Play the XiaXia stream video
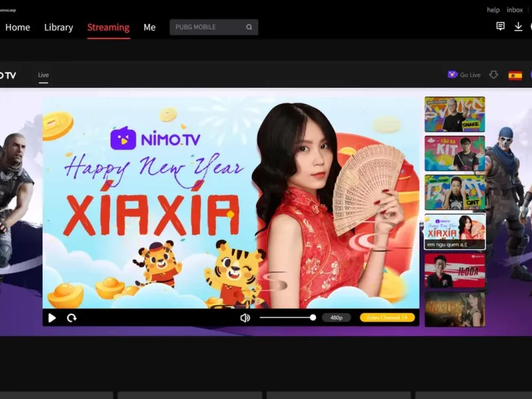The image size is (532, 399). [x=52, y=318]
